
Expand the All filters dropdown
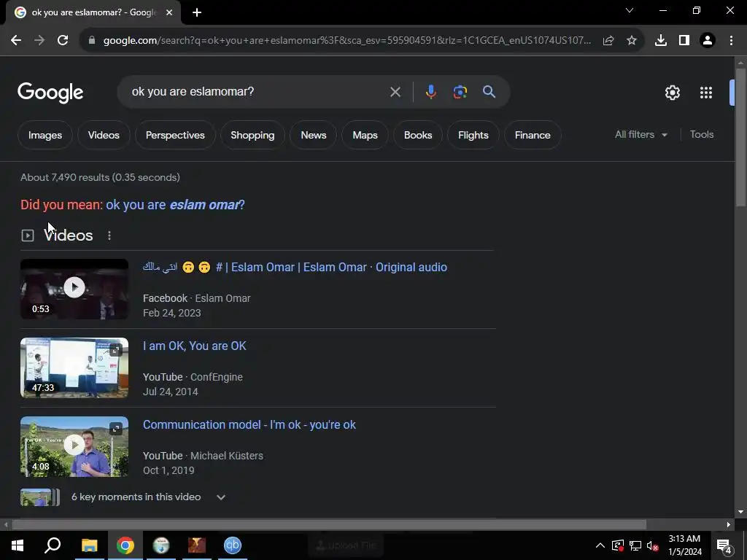(x=640, y=135)
